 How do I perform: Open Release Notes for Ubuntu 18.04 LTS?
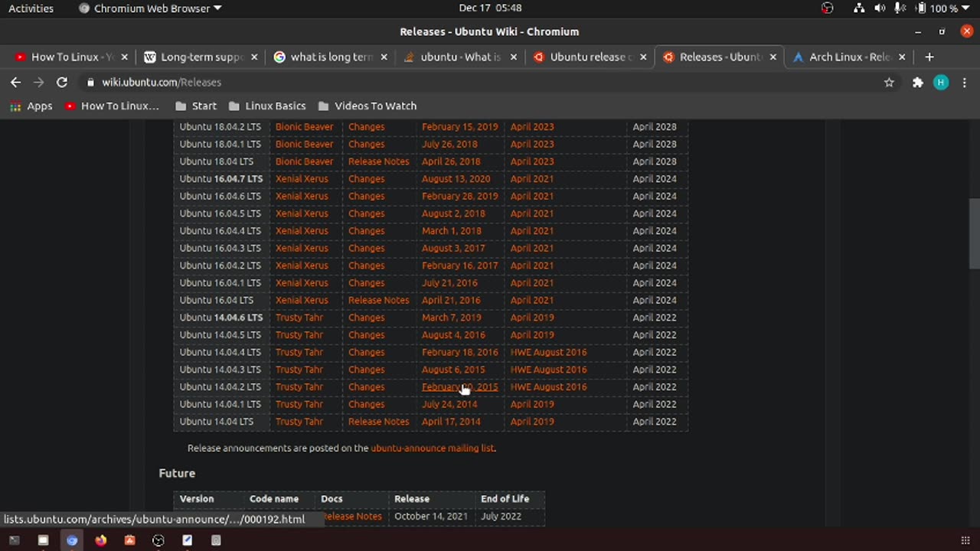tap(379, 161)
